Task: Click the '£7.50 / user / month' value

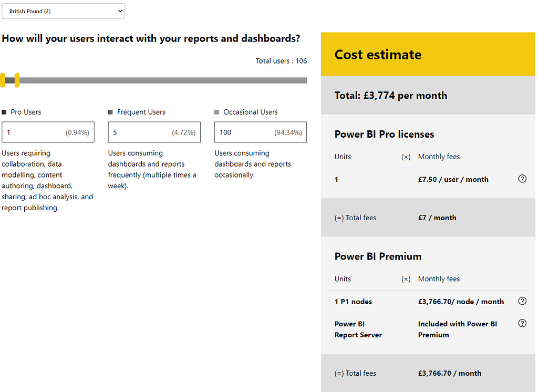Action: pyautogui.click(x=453, y=179)
